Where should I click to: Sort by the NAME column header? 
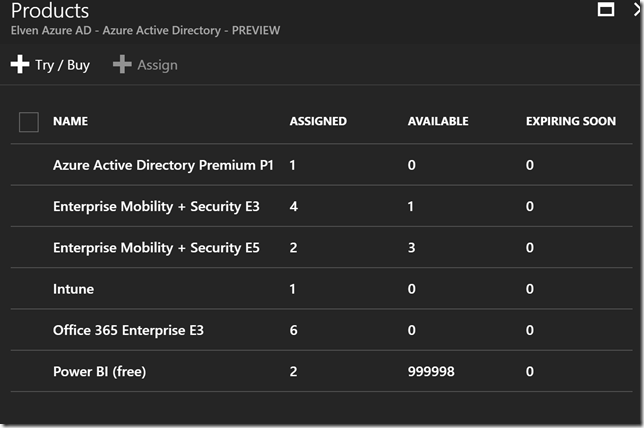click(x=70, y=122)
